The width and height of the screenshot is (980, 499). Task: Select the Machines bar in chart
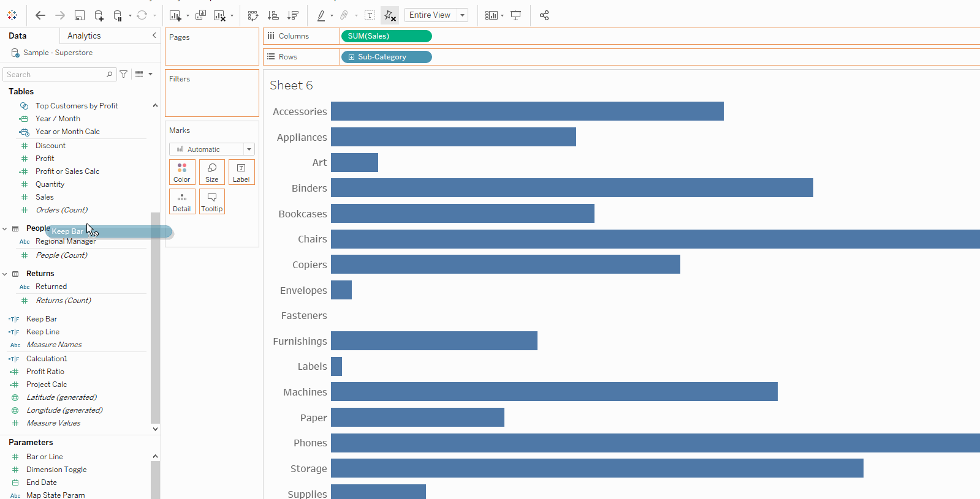pos(554,392)
